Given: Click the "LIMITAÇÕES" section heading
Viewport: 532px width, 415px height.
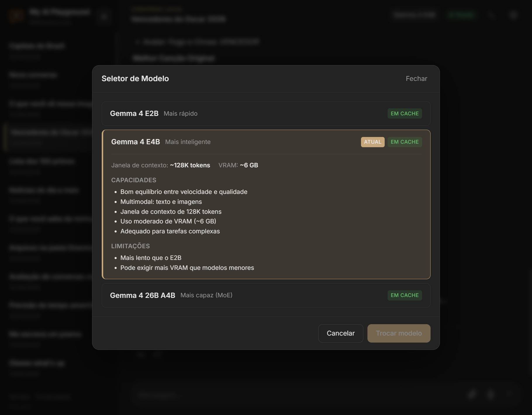Looking at the screenshot, I should 130,246.
